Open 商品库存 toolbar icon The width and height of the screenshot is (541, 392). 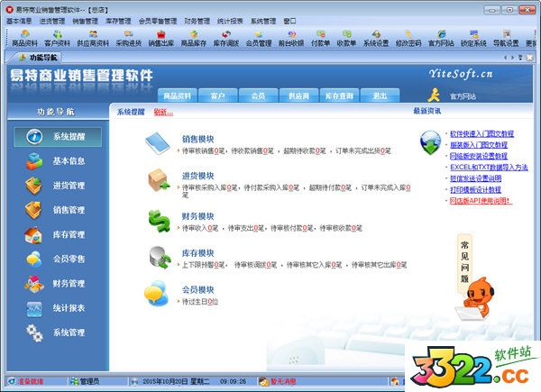pos(194,38)
